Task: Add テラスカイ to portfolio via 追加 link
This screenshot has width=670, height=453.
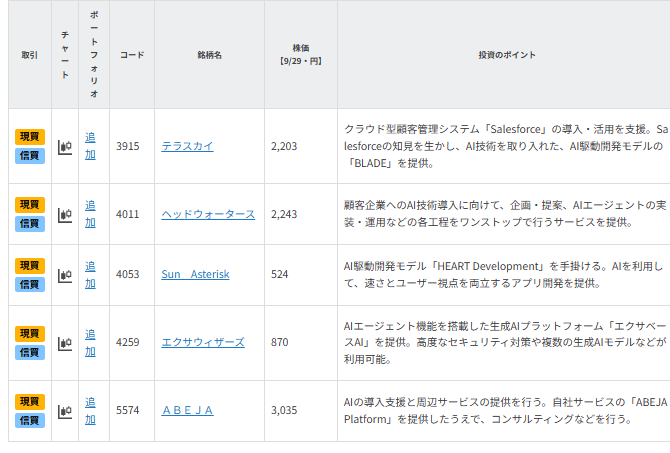Action: pyautogui.click(x=90, y=146)
